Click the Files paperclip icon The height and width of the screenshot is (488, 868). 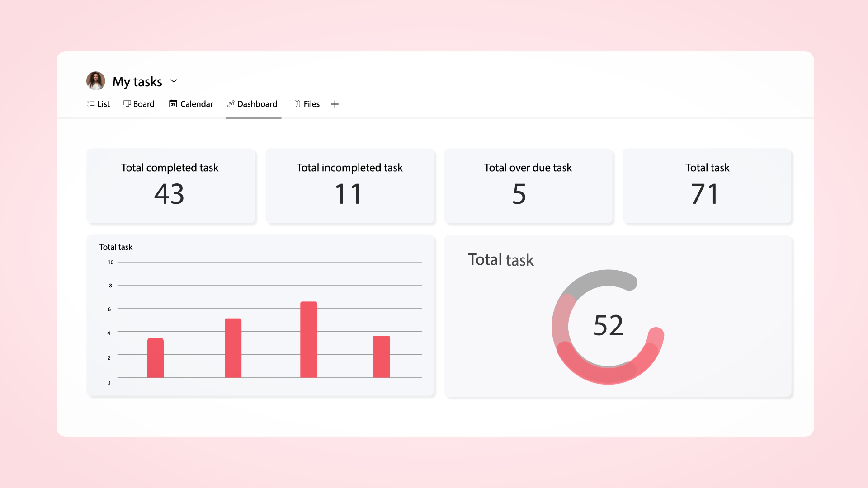pos(297,104)
